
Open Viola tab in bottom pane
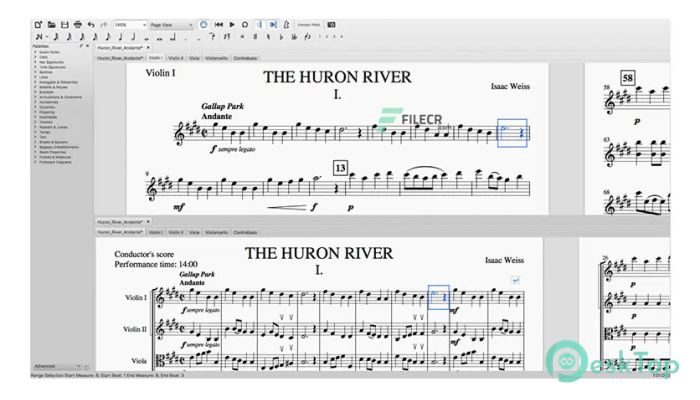point(194,232)
